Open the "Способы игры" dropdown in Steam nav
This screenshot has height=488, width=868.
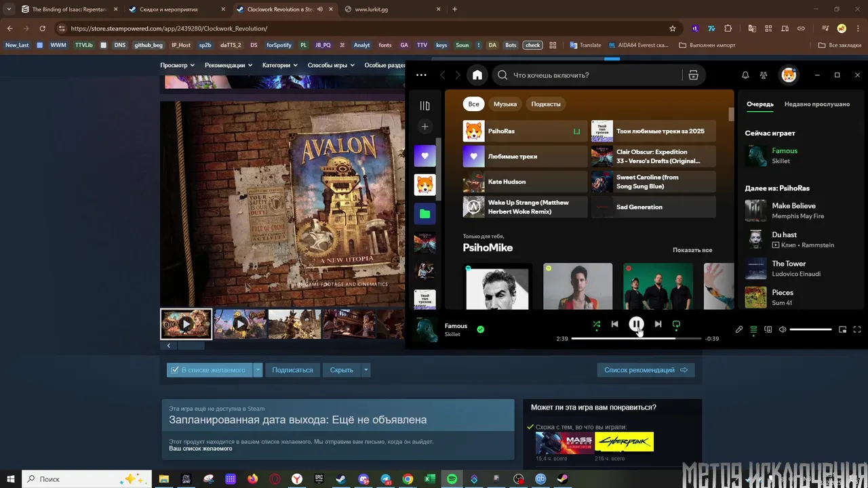tap(330, 65)
